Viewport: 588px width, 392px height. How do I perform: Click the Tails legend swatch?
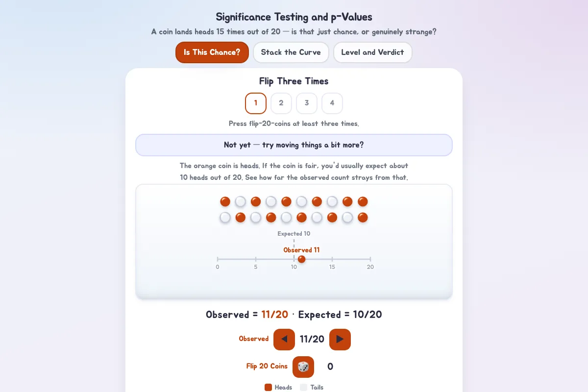point(304,388)
